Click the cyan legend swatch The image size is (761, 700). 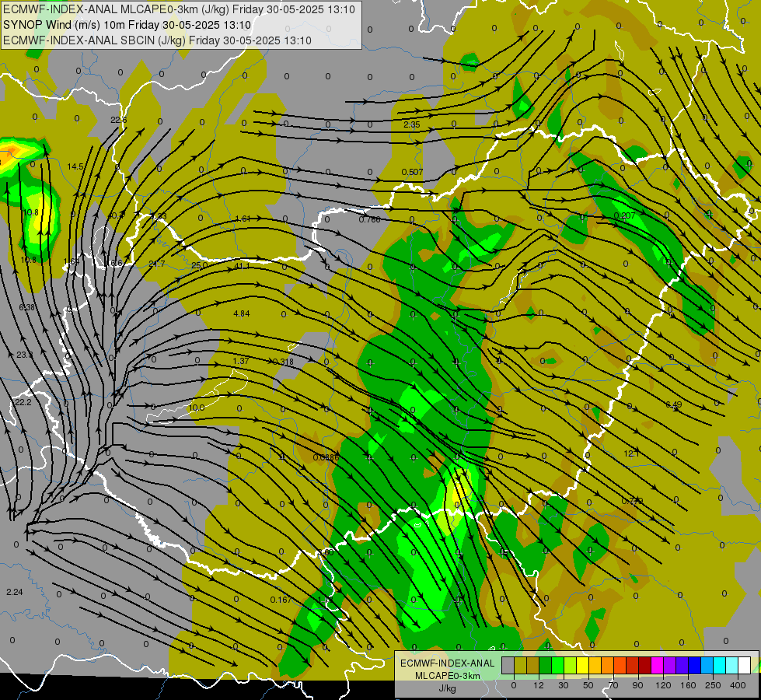pos(721,666)
